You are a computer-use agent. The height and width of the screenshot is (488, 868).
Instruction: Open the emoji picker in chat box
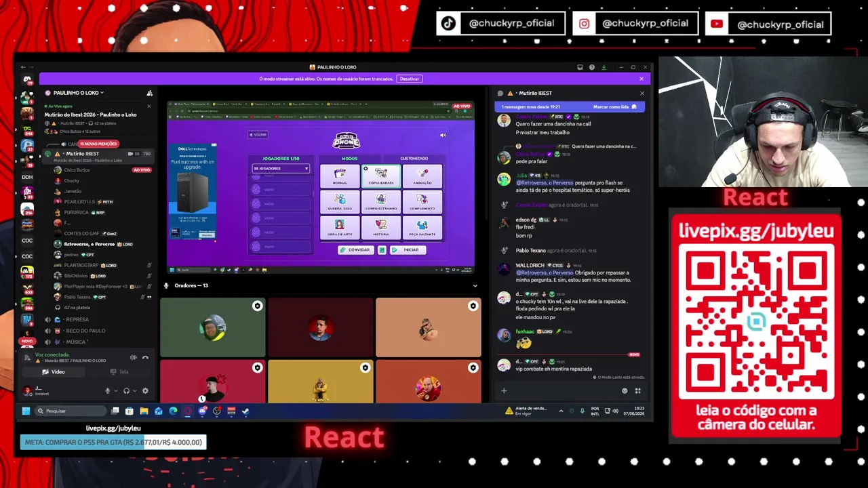[625, 391]
